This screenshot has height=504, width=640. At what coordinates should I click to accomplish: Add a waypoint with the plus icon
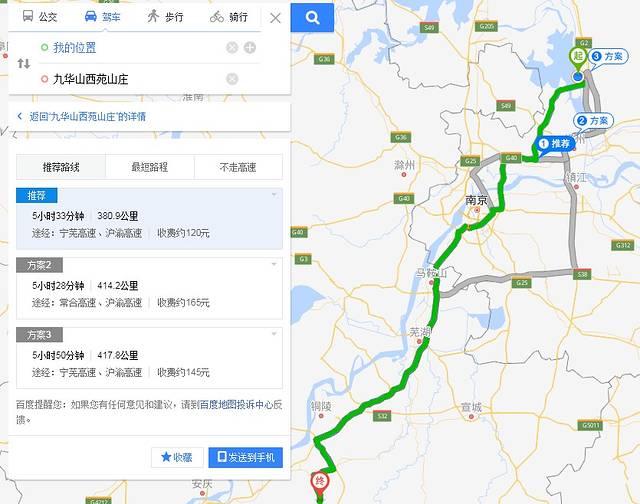[250, 48]
